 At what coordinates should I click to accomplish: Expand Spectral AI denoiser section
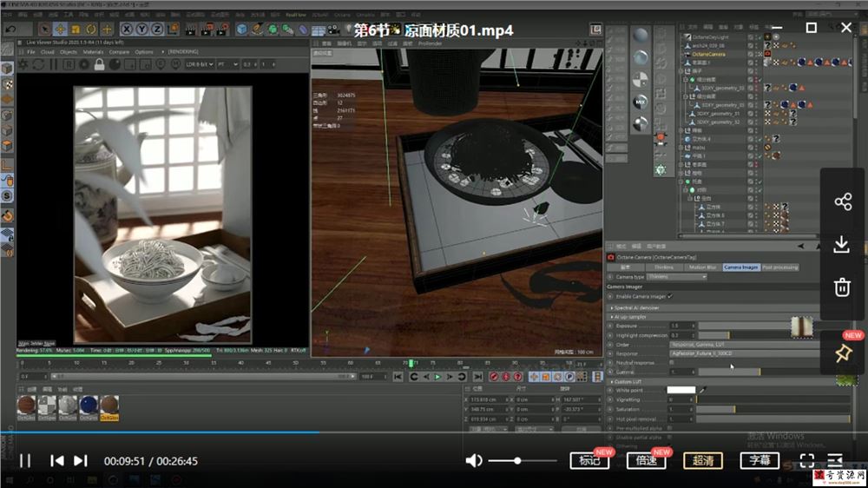pyautogui.click(x=635, y=307)
